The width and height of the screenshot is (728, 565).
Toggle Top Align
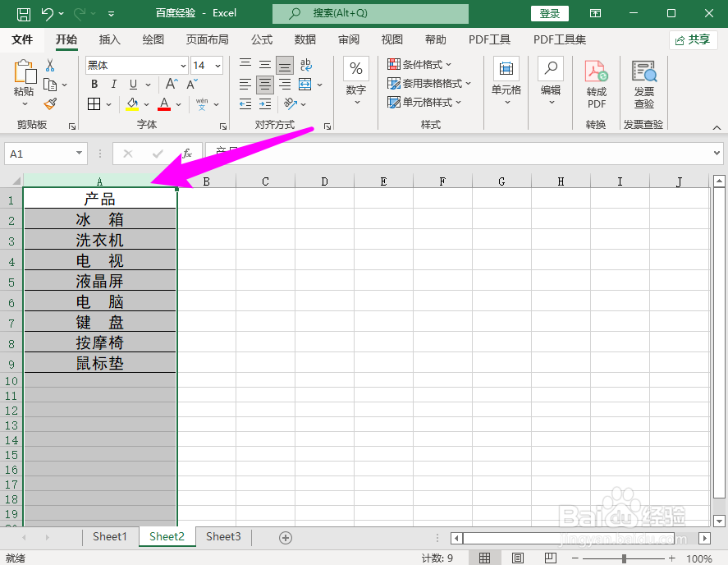pos(245,65)
